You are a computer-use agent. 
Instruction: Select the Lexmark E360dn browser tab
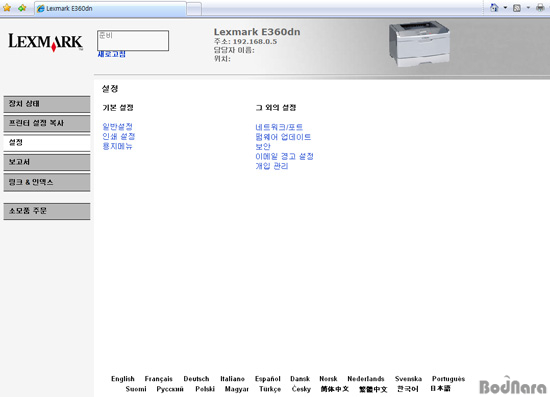(x=110, y=8)
